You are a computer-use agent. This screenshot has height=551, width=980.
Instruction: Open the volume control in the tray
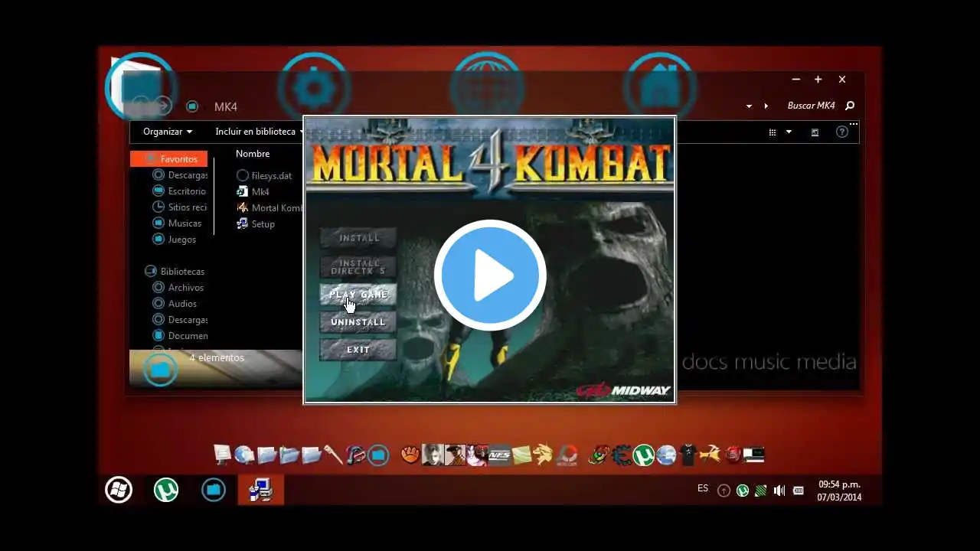point(779,491)
